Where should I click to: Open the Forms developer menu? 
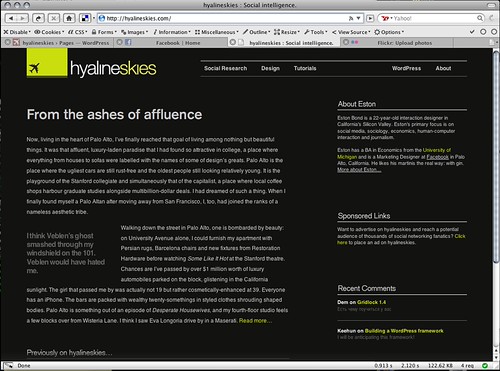click(104, 32)
